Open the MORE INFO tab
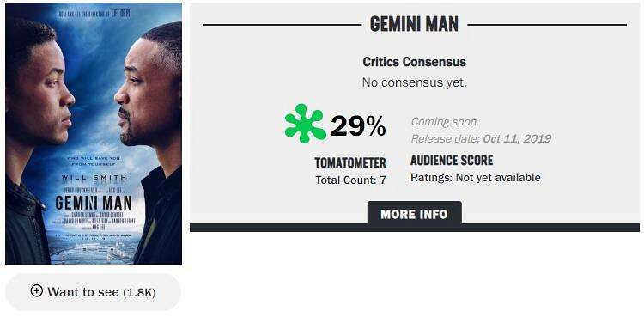644x317 pixels. [415, 214]
